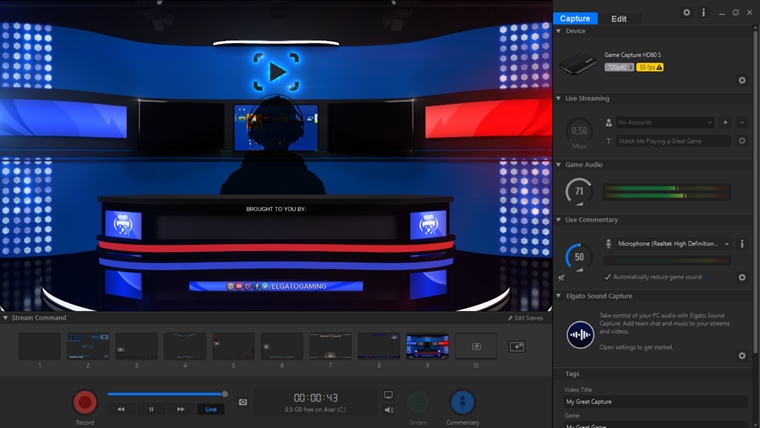The width and height of the screenshot is (760, 428).
Task: Switch to Live mode button
Action: [x=211, y=409]
